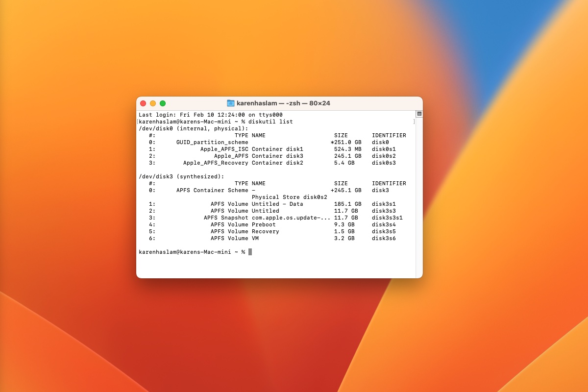This screenshot has height=392, width=588.
Task: Click 'APFS Container Scheme' text
Action: (x=212, y=190)
